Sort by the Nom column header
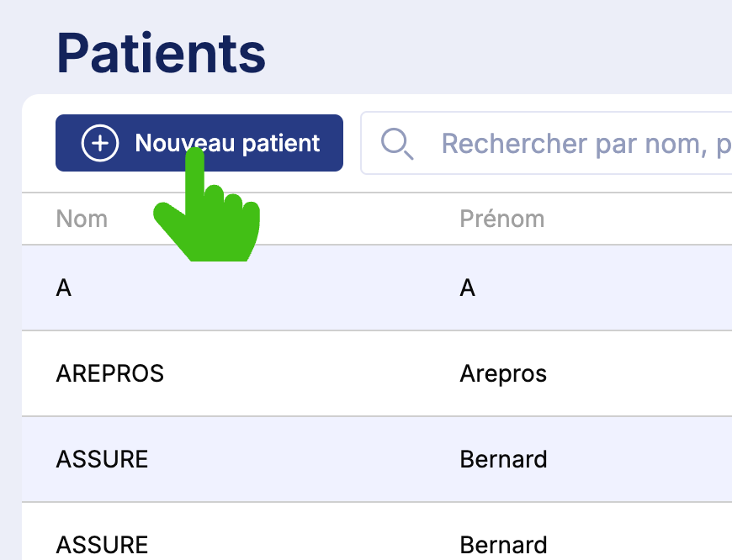Screen dimensions: 732x560 pos(82,219)
